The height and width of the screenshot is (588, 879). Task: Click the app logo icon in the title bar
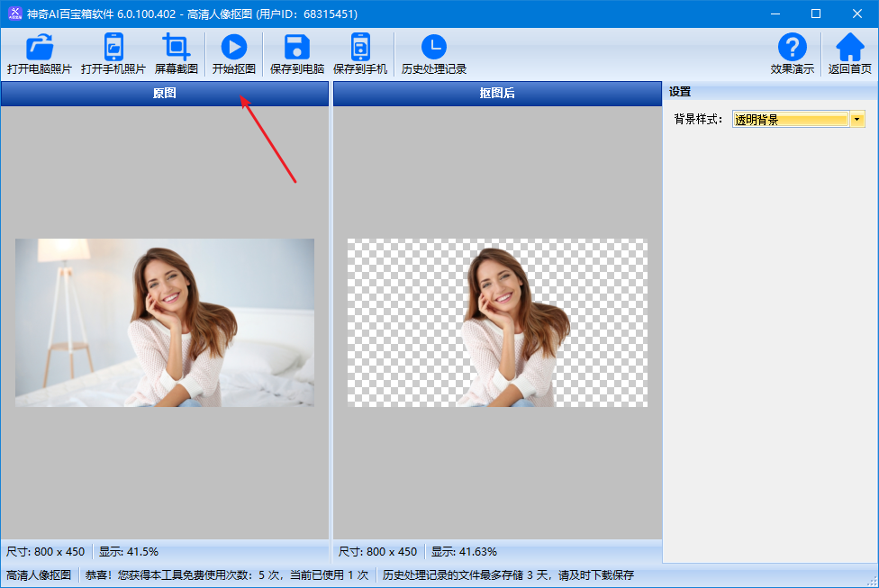pos(14,14)
